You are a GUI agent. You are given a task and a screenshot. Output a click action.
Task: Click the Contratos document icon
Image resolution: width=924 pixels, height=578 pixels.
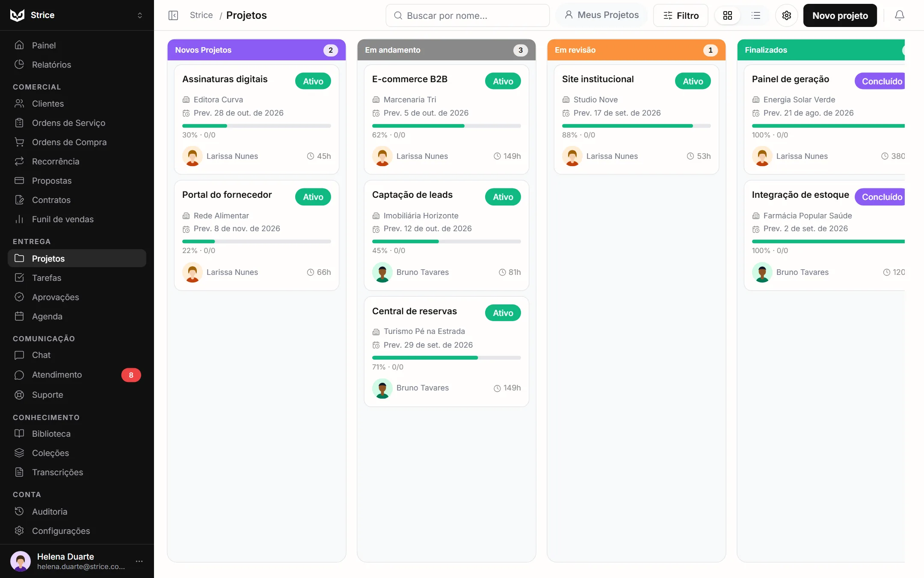(x=19, y=200)
